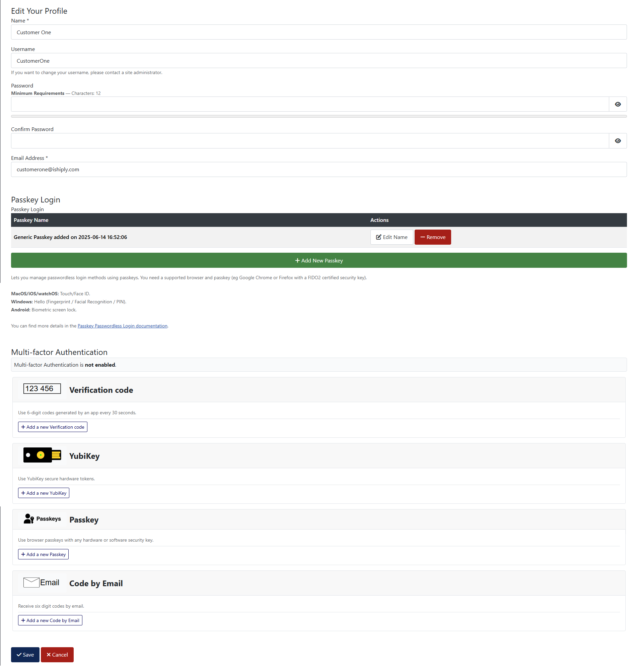Screen dimensions: 635x672
Task: Click the Actions column header
Action: (x=379, y=220)
